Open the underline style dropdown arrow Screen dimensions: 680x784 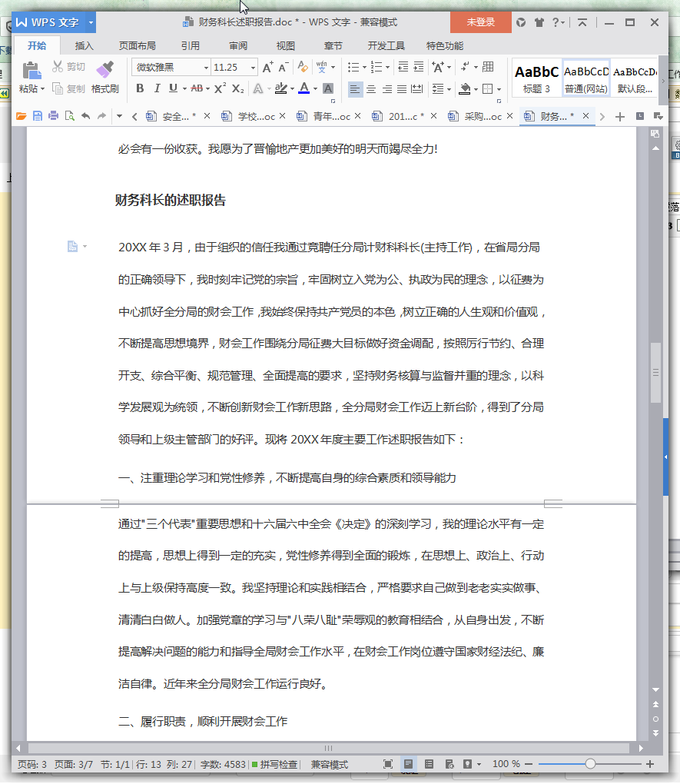point(184,89)
